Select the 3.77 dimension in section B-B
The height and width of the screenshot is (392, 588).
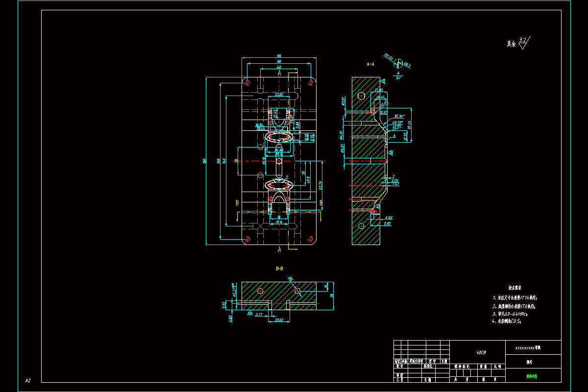click(259, 315)
